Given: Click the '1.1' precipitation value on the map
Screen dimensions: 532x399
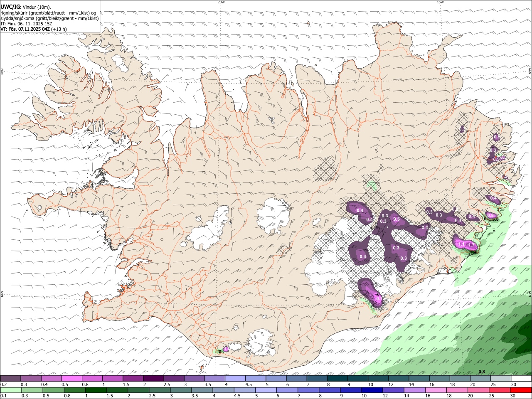Looking at the screenshot, I should pyautogui.click(x=461, y=244).
